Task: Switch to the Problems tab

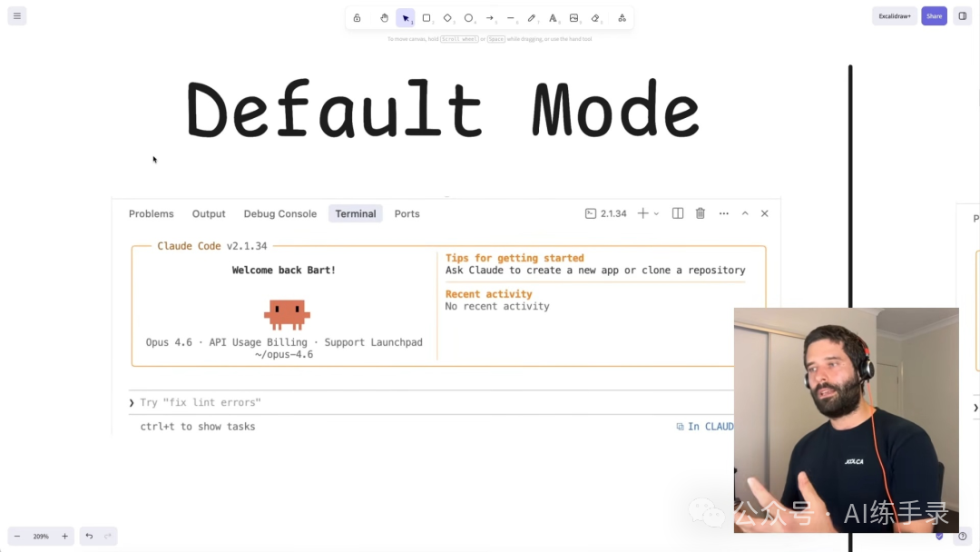Action: 152,213
